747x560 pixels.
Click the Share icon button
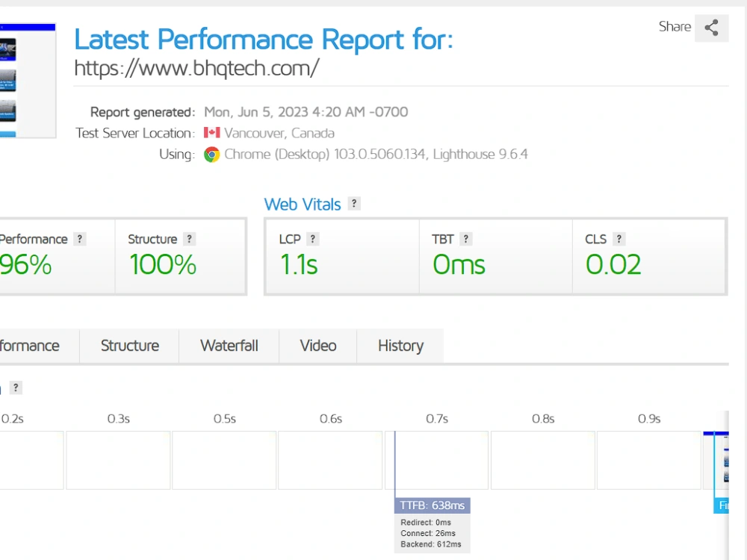point(711,28)
